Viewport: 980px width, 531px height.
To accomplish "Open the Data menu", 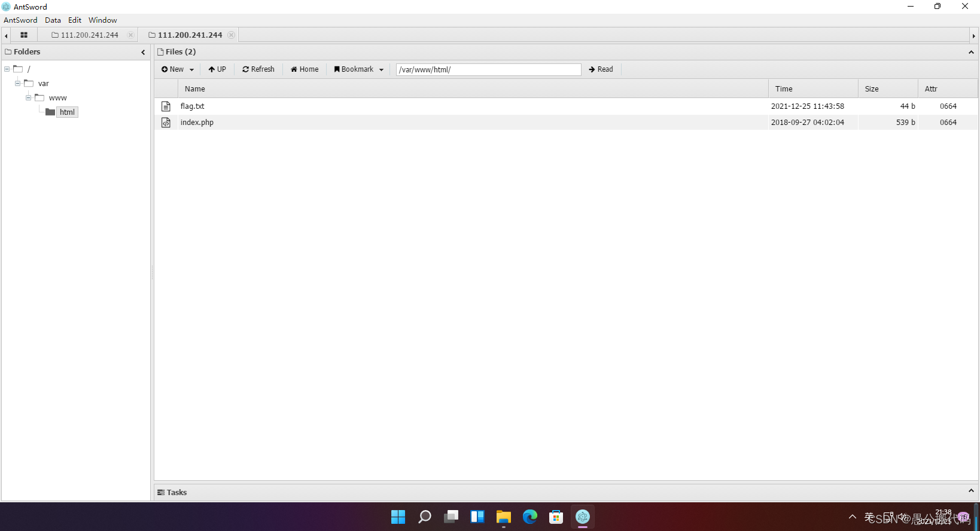I will 53,20.
